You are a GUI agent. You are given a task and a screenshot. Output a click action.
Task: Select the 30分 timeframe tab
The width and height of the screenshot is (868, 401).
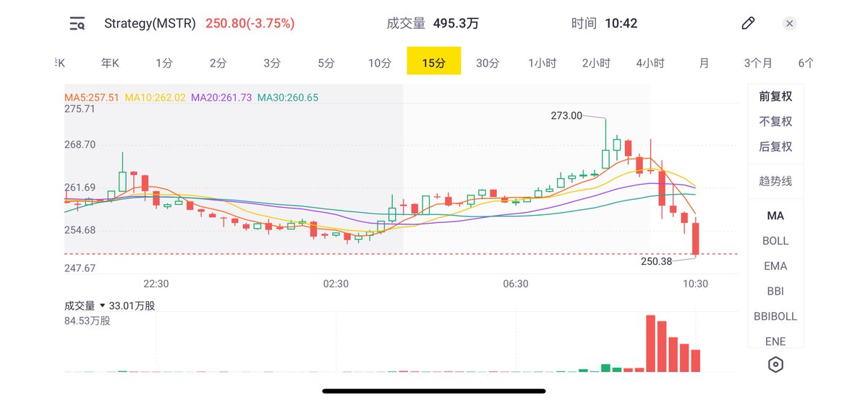click(x=488, y=63)
